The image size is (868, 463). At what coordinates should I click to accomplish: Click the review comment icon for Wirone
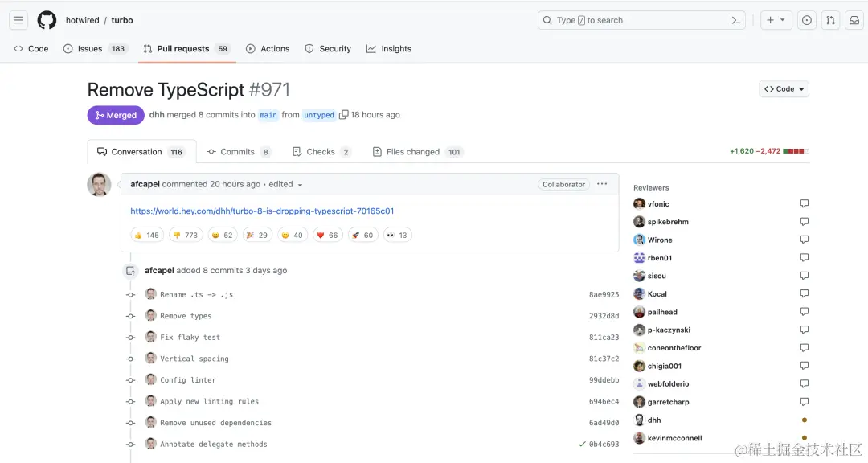805,240
